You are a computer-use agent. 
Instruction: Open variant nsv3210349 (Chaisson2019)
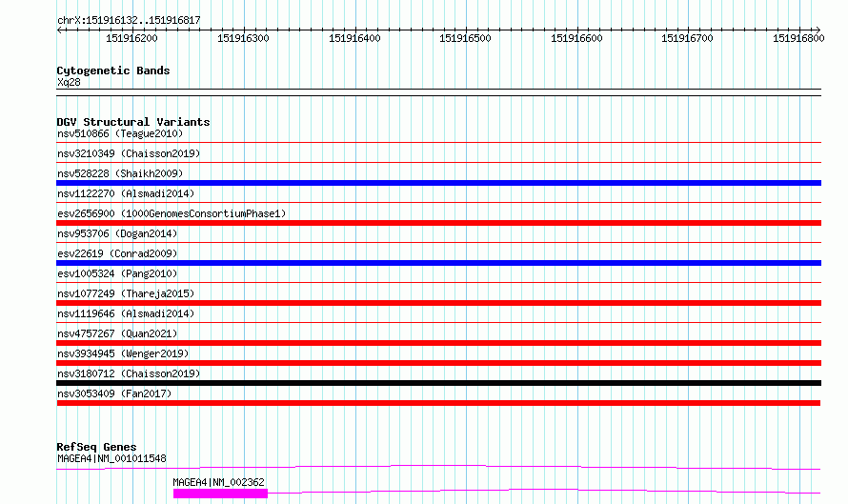coord(129,153)
